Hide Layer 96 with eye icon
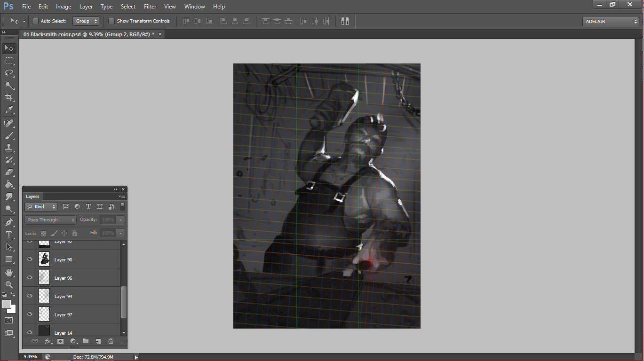 click(30, 278)
